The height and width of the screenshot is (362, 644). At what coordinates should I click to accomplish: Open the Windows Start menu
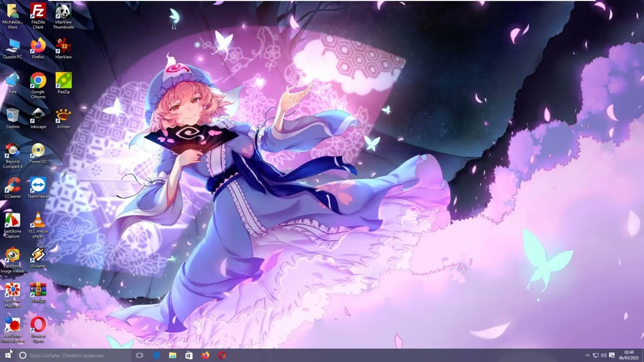(x=8, y=355)
